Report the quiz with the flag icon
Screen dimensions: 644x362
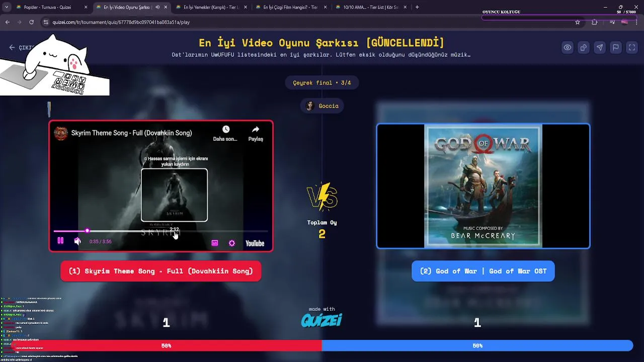[x=616, y=48]
